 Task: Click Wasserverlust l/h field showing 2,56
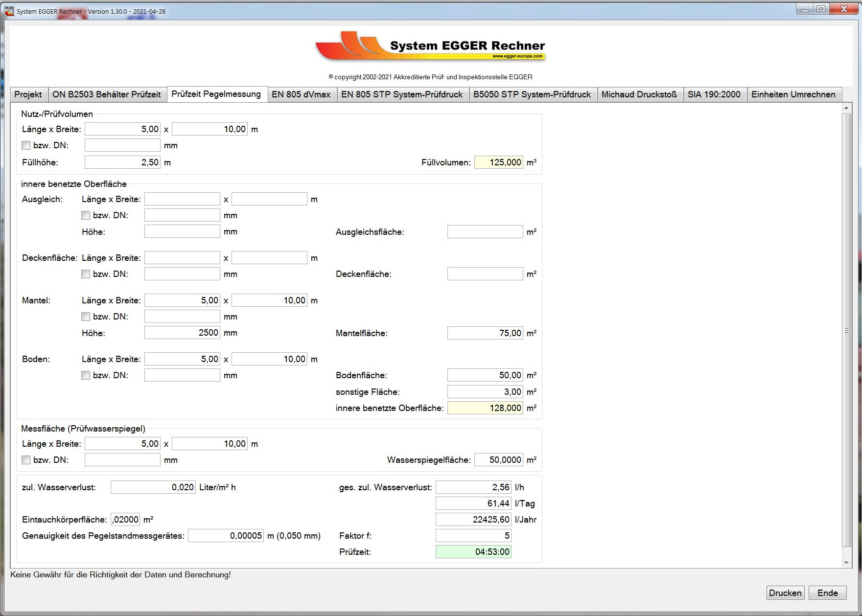tap(473, 487)
